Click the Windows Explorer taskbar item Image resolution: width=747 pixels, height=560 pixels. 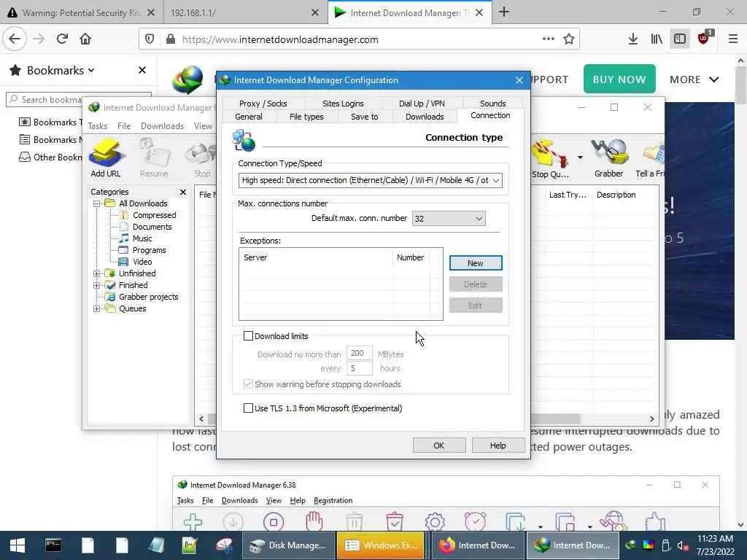click(x=380, y=545)
